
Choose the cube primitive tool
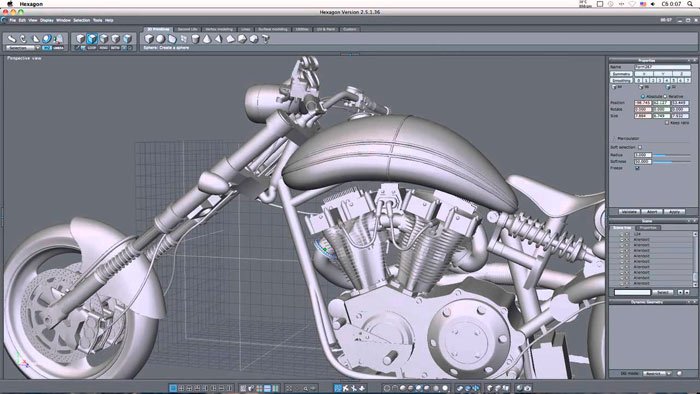pos(149,39)
